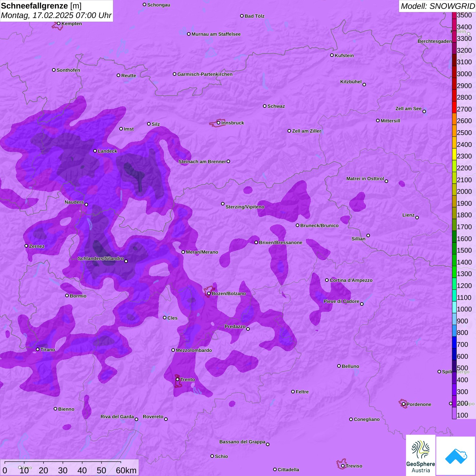This screenshot has height=476, width=476.
Task: Select the Bormio marker dot
Action: [67, 295]
